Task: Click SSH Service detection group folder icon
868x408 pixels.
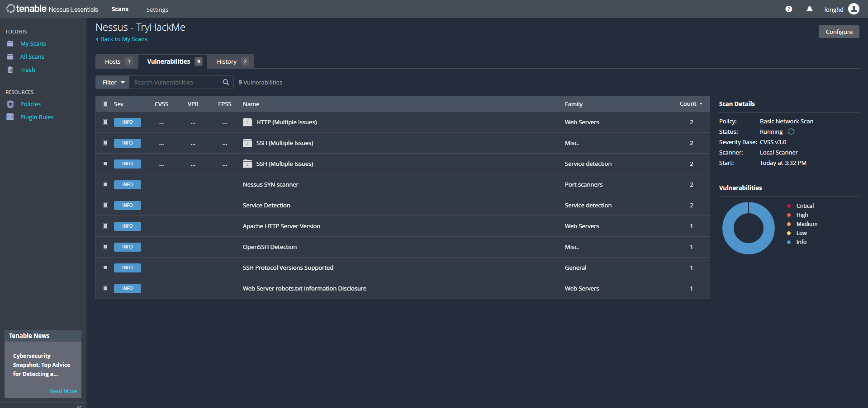Action: pyautogui.click(x=247, y=164)
